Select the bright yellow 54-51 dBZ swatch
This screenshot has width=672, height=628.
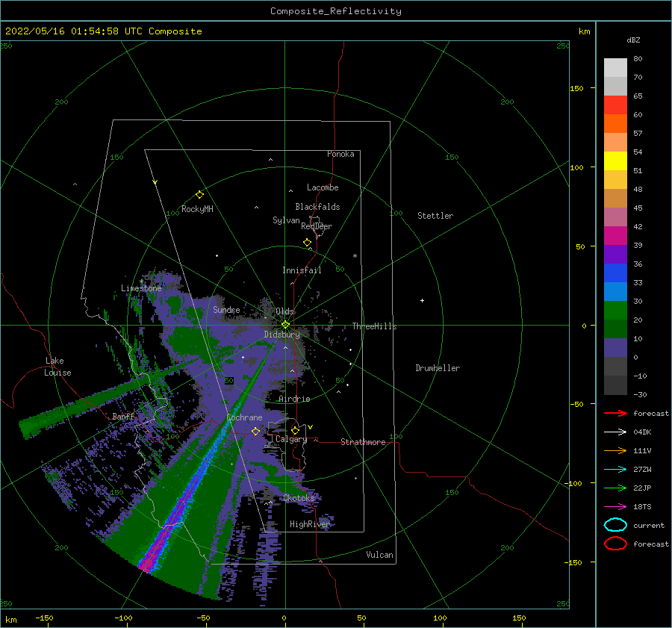tap(615, 161)
